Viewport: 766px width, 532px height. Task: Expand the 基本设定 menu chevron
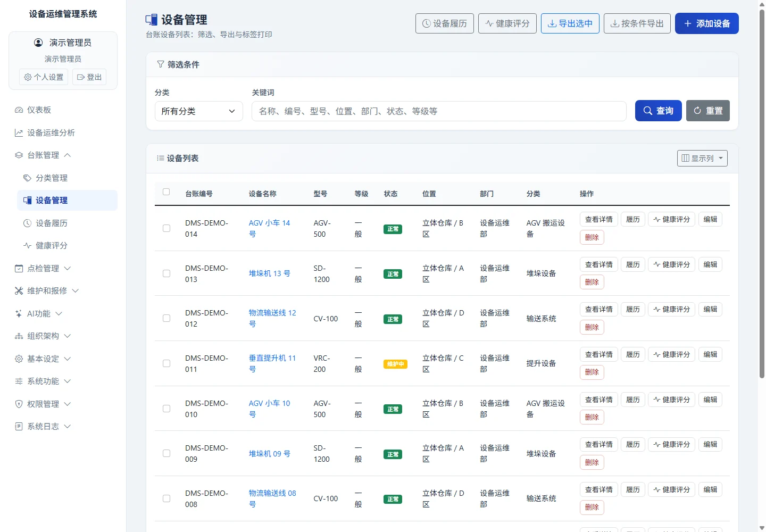click(68, 359)
